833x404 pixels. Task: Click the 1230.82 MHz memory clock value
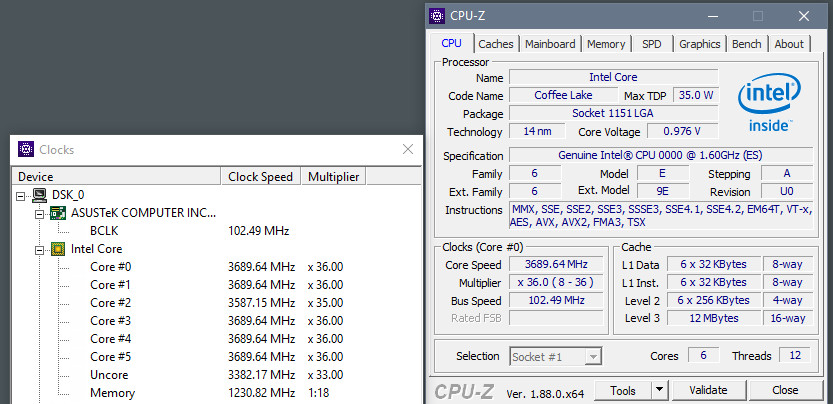tap(261, 393)
